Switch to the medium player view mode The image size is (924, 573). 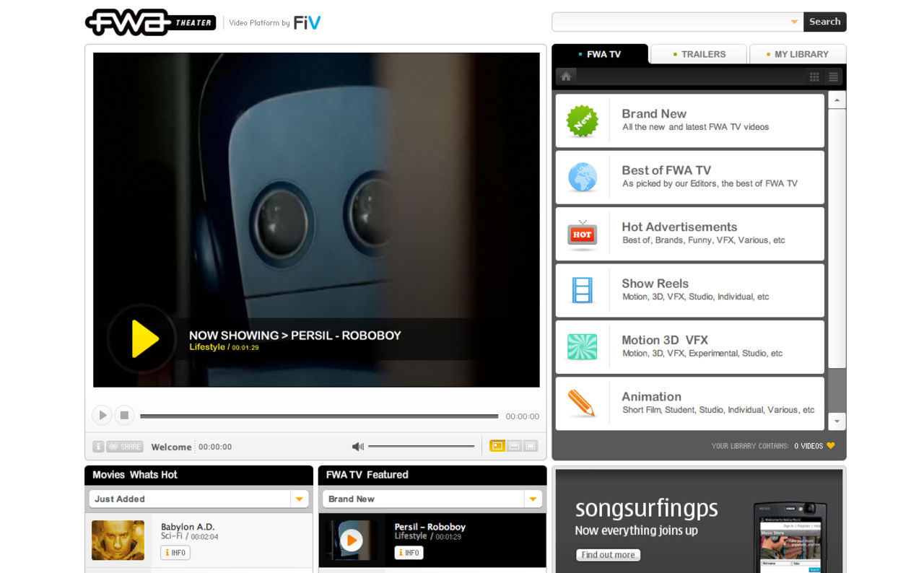(x=514, y=446)
